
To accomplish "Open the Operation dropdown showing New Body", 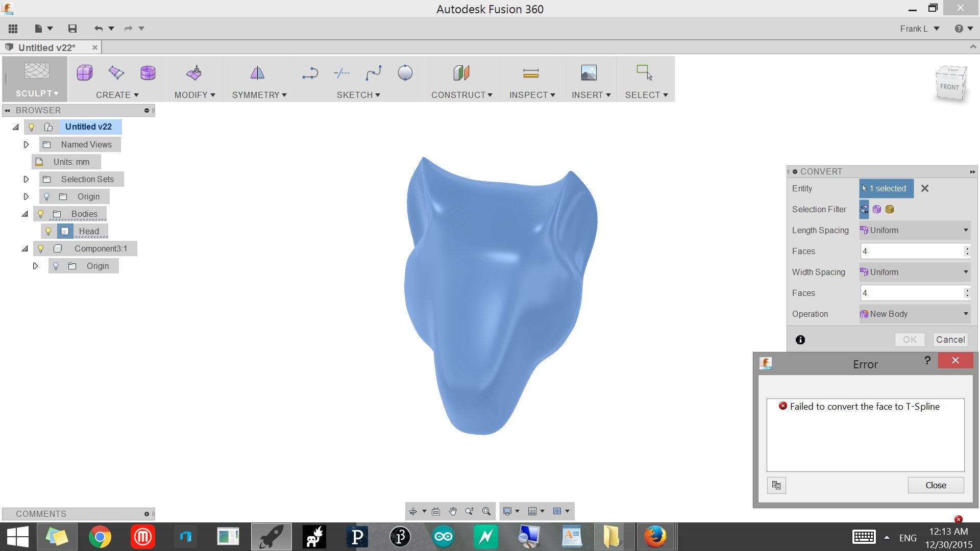I will 965,314.
